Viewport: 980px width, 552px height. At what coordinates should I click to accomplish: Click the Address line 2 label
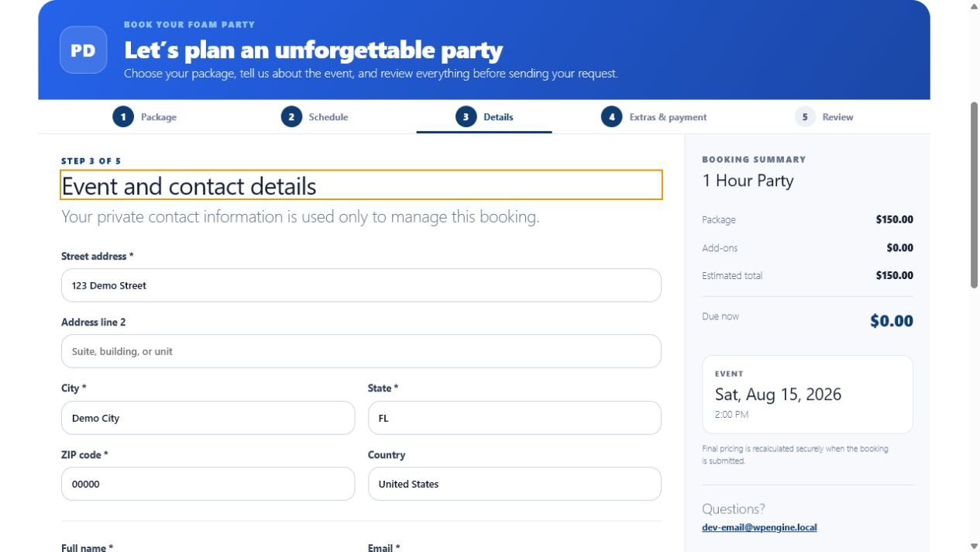93,322
